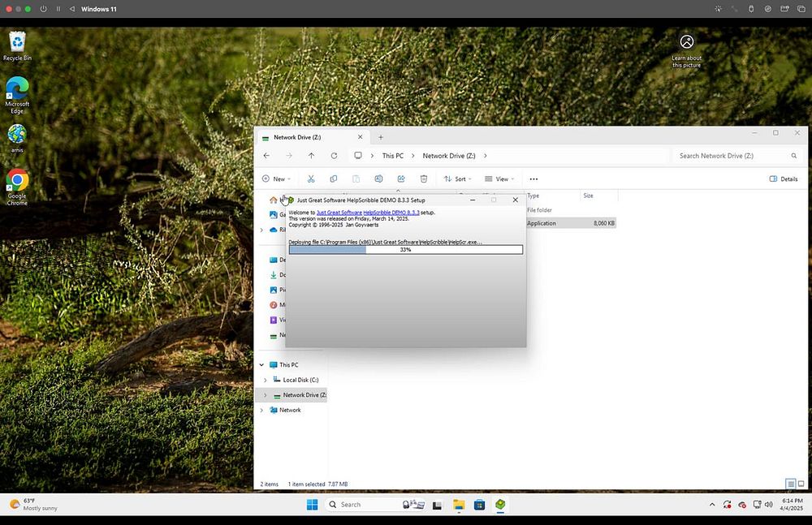Open the Windows Start menu

tap(313, 504)
